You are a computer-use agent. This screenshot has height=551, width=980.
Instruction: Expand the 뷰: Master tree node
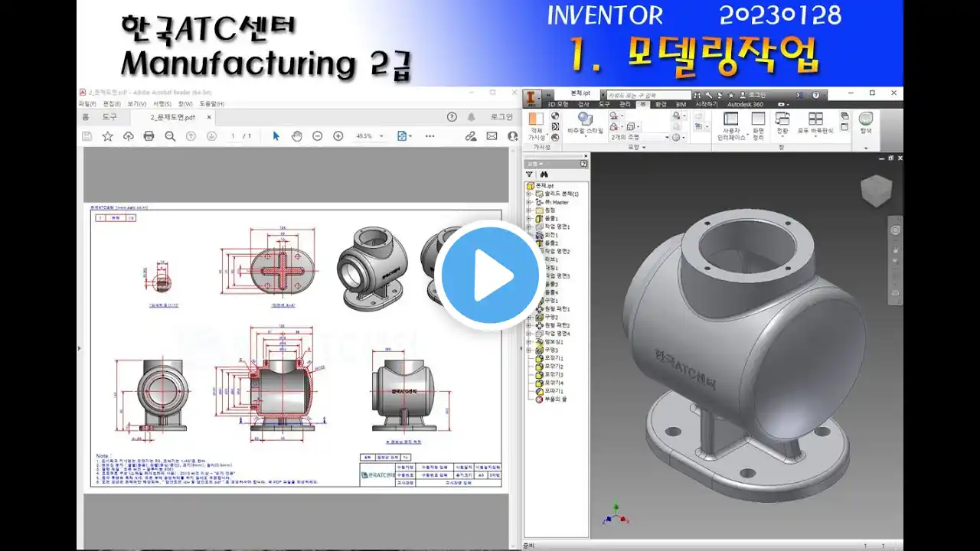[528, 202]
